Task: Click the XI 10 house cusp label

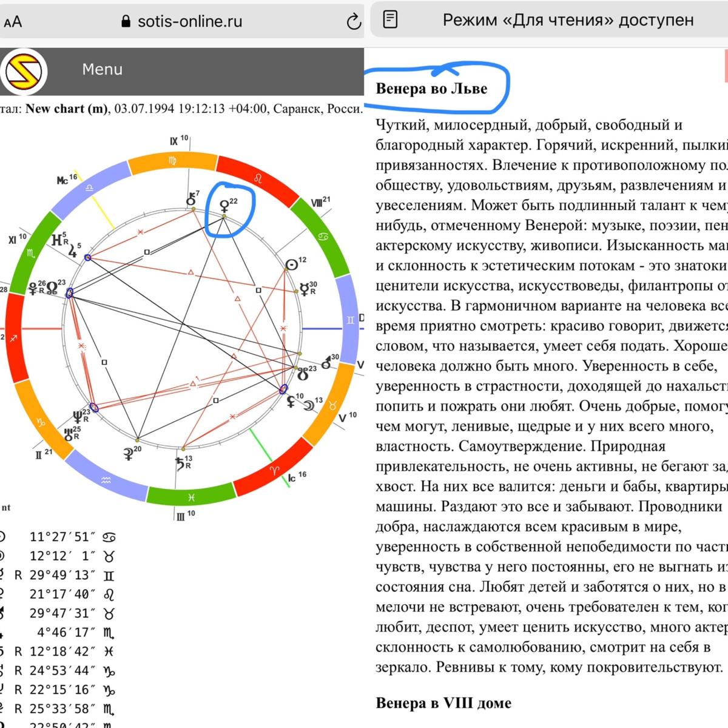Action: click(x=17, y=239)
